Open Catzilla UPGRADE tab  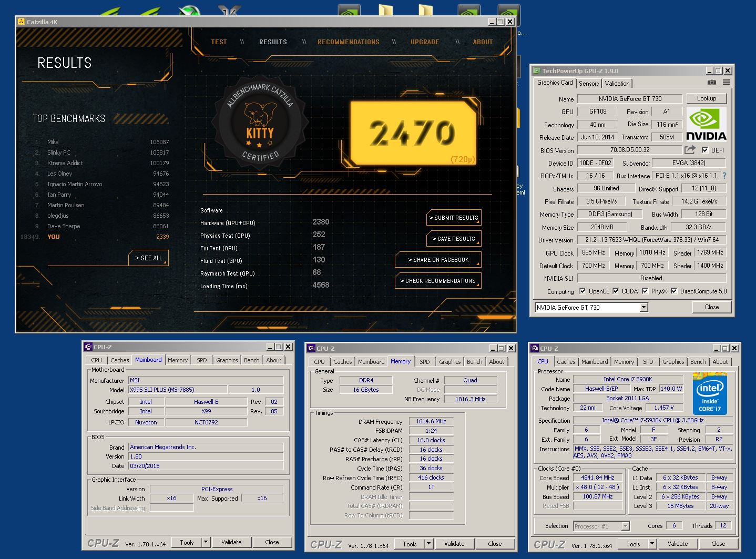point(425,42)
